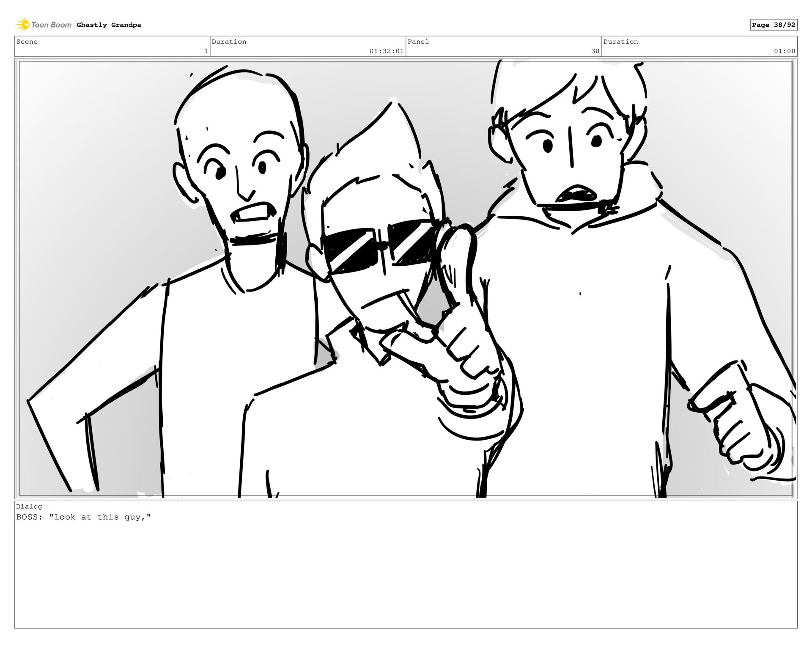Click the storyboard panel drawing

[x=406, y=279]
